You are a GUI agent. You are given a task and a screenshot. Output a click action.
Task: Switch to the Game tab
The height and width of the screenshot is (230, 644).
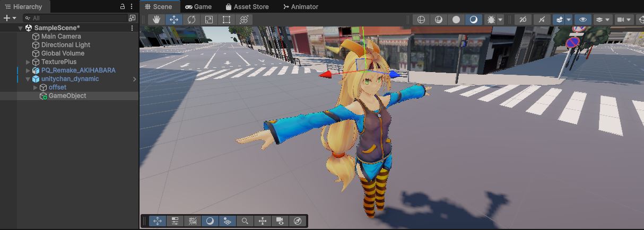pyautogui.click(x=198, y=6)
